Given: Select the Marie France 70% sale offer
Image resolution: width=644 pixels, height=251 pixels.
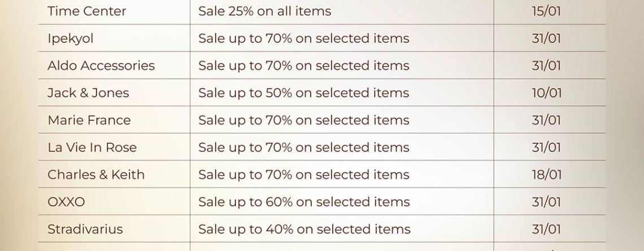Looking at the screenshot, I should tap(303, 120).
